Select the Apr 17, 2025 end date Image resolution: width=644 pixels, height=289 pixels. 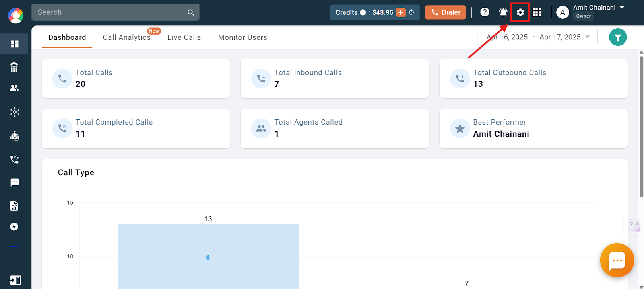coord(560,37)
